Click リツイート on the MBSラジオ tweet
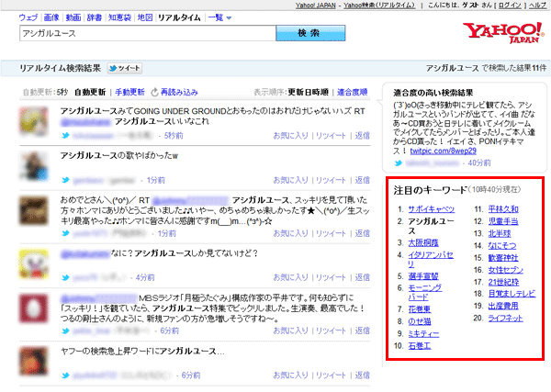 click(331, 330)
